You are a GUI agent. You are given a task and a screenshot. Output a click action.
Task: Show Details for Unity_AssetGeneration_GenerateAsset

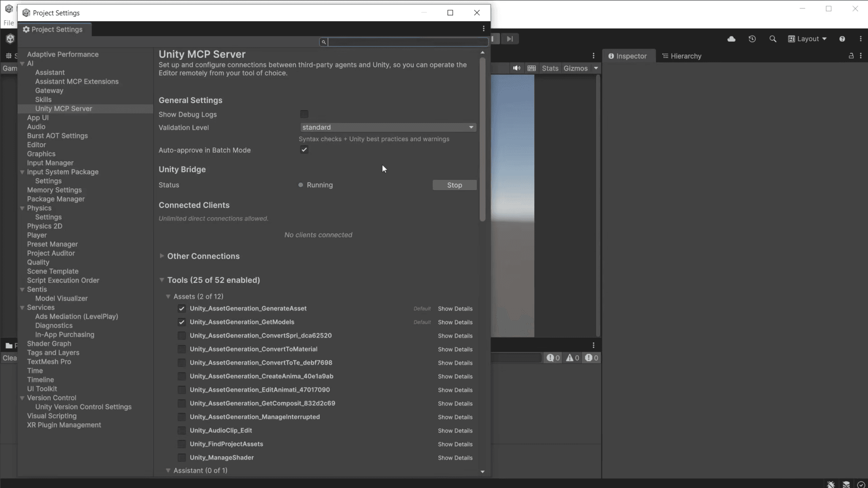pyautogui.click(x=455, y=309)
